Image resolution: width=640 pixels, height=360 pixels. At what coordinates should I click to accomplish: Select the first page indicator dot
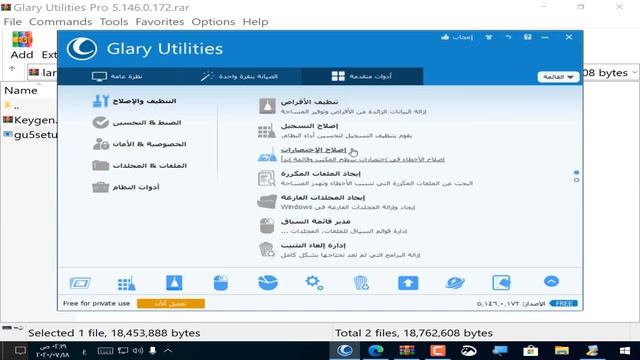pyautogui.click(x=576, y=173)
